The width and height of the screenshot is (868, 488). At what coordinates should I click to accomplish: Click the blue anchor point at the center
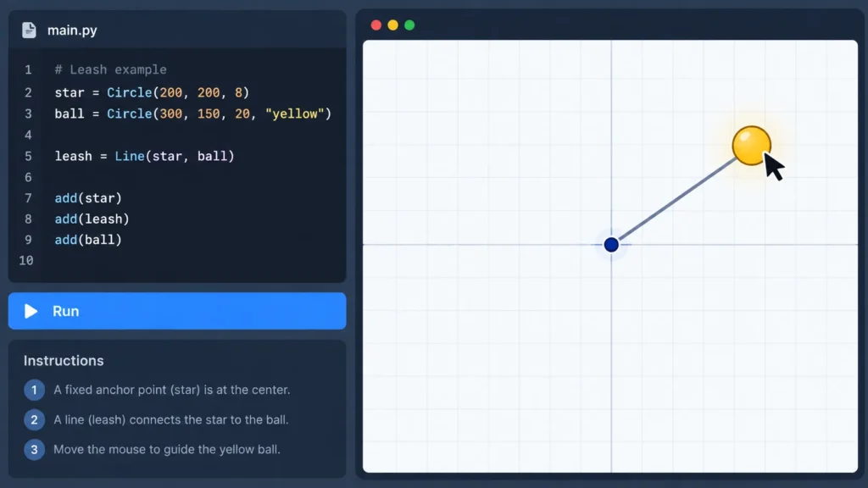click(x=611, y=245)
